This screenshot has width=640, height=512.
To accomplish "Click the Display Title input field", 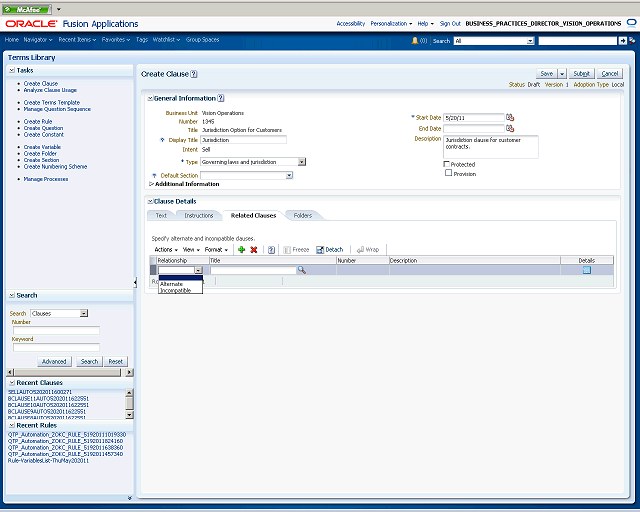I will (x=244, y=140).
